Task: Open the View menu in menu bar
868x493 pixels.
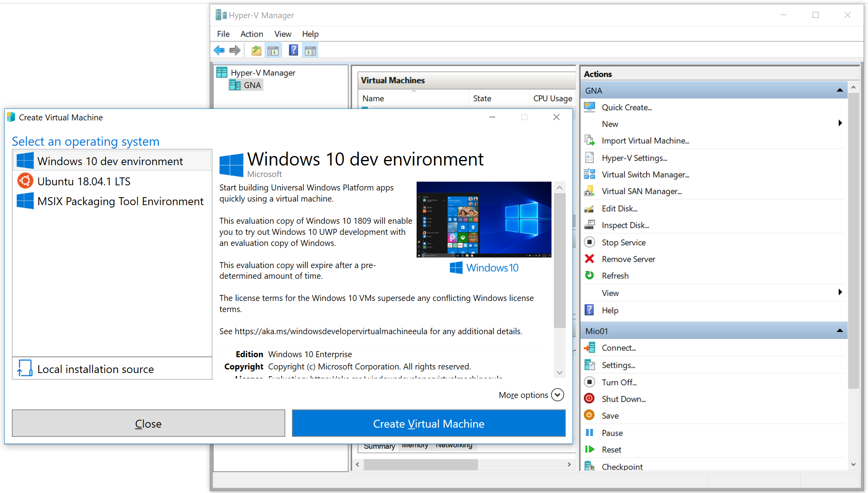Action: pyautogui.click(x=283, y=34)
